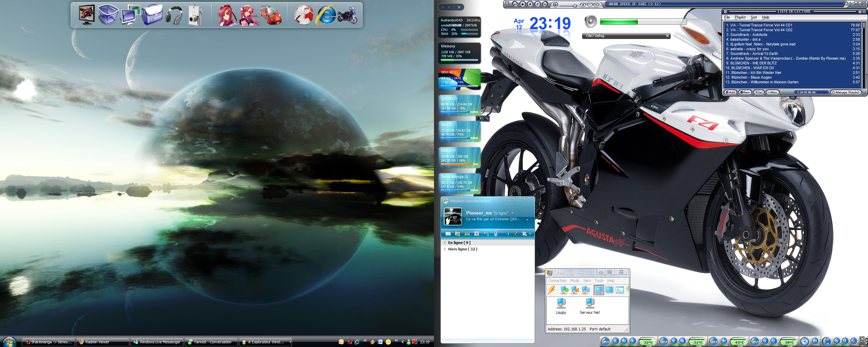Open Messenger show menu dropdown arrow
The image size is (868, 347).
point(530,234)
